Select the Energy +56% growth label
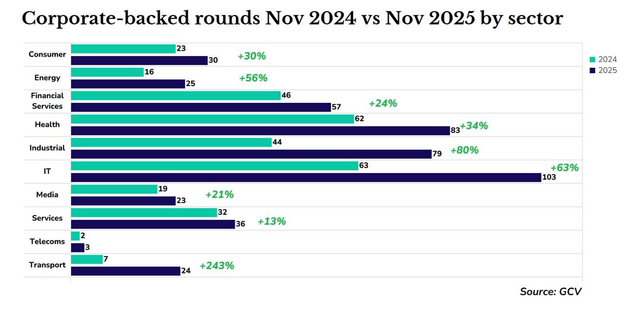This screenshot has width=644, height=315. click(x=253, y=78)
